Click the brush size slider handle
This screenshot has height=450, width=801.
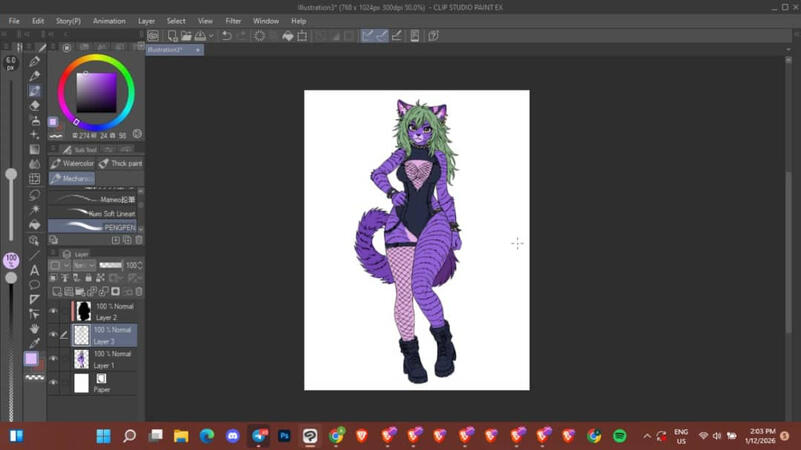click(11, 175)
